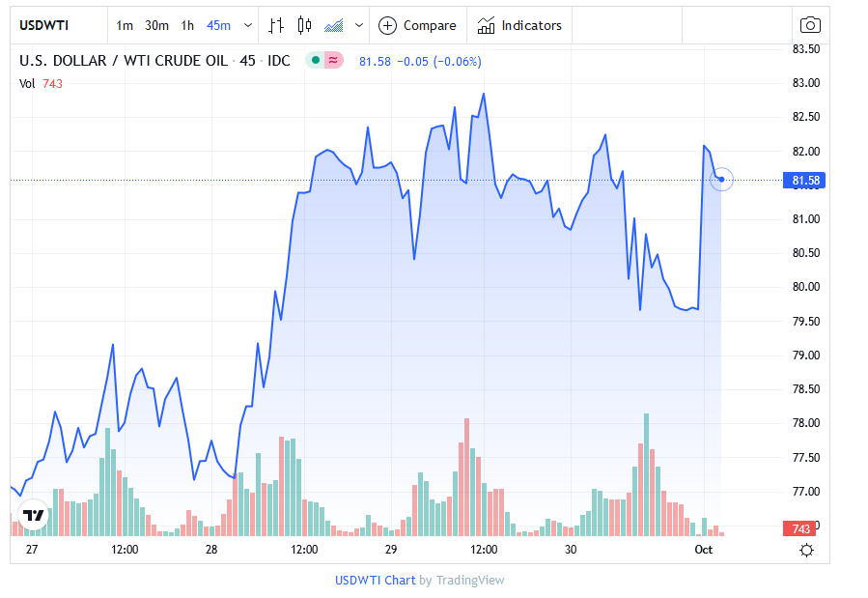This screenshot has height=598, width=868.
Task: Click the Indicators chart icon
Action: click(486, 25)
